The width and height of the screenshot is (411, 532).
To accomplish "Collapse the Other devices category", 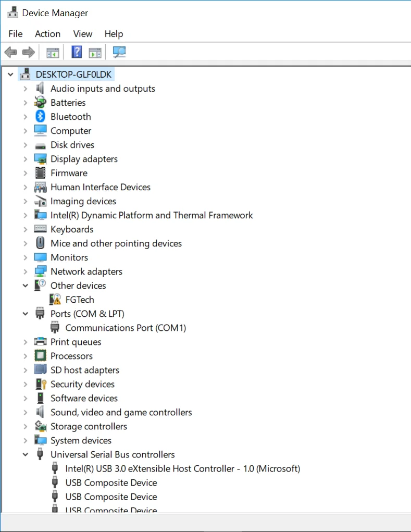I will coord(26,286).
